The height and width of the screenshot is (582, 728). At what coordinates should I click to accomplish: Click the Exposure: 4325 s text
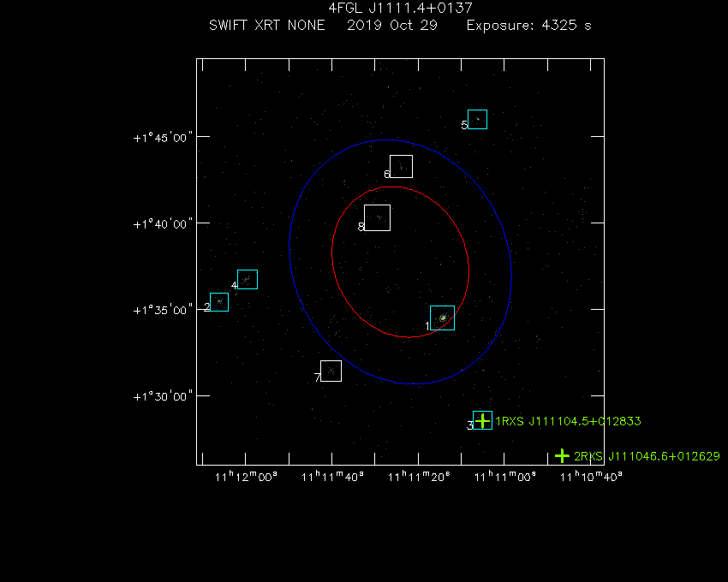(x=528, y=25)
